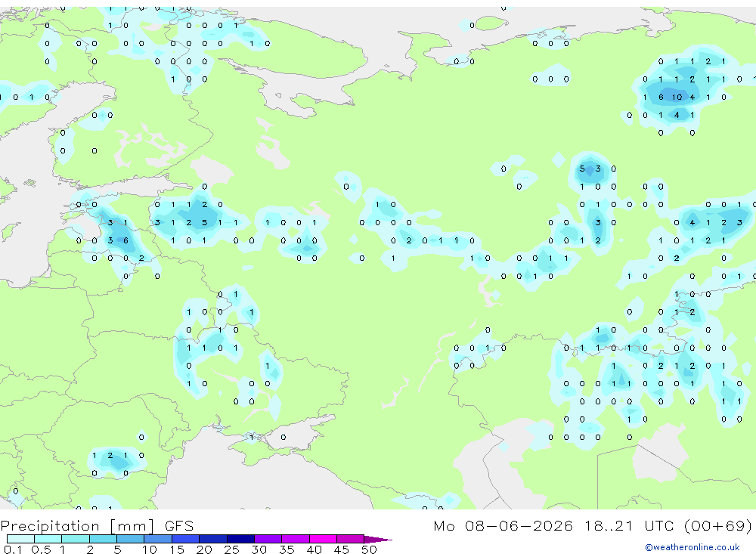Click the map value "10" beside the 6
The height and width of the screenshot is (554, 756).
[677, 97]
